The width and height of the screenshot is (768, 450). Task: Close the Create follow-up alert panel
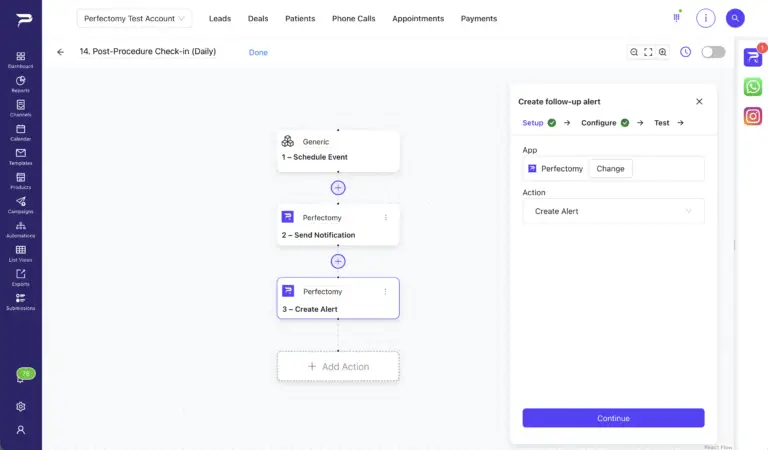click(699, 101)
